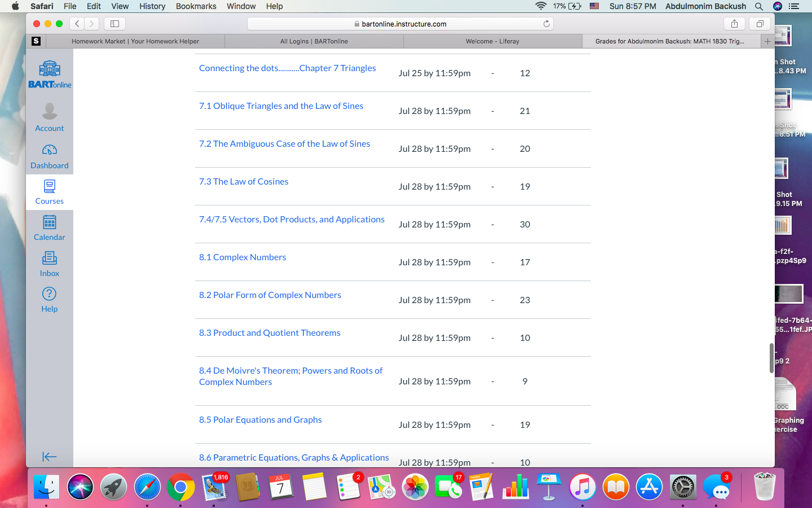812x508 pixels.
Task: Toggle Safari sidebar button
Action: pyautogui.click(x=114, y=24)
